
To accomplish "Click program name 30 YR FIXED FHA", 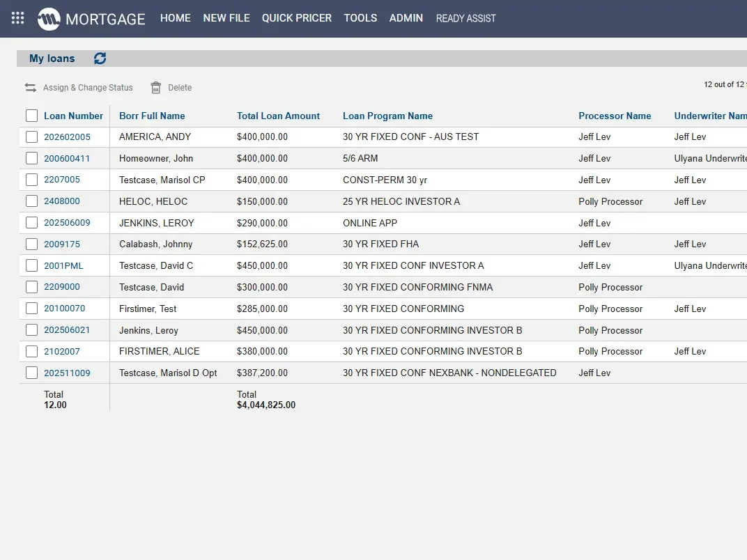I will [x=380, y=244].
